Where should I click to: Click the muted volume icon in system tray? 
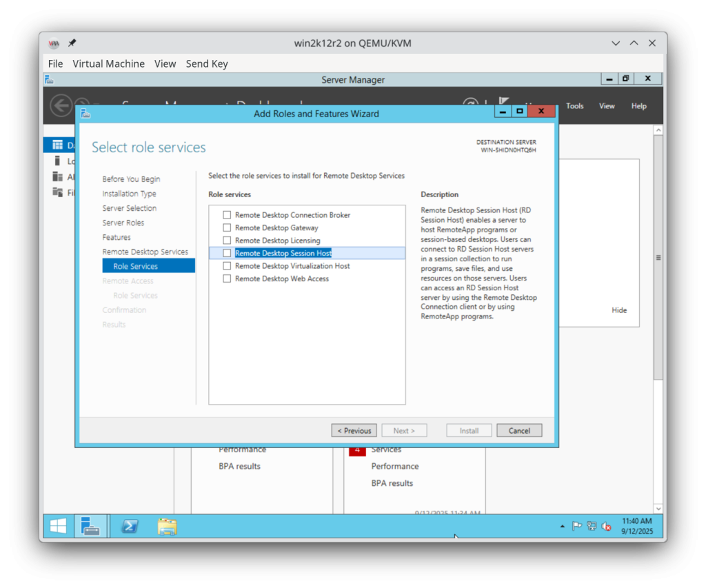[605, 526]
